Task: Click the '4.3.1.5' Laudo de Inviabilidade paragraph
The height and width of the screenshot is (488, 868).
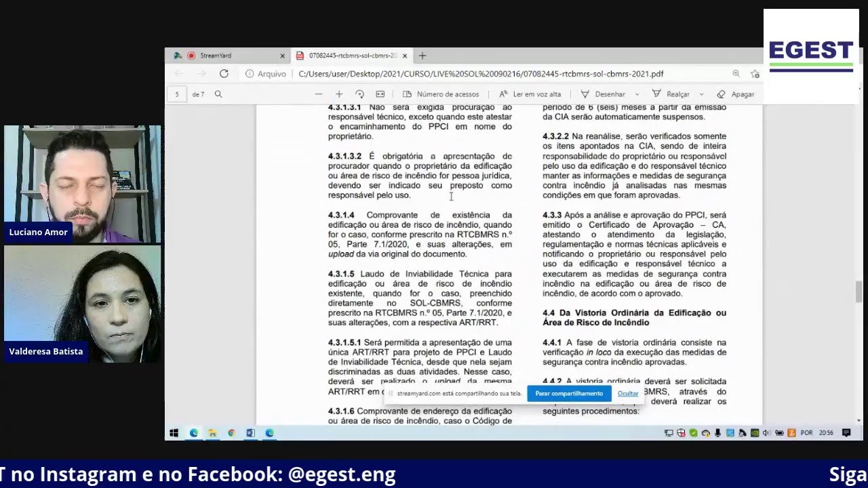Action: tap(420, 298)
